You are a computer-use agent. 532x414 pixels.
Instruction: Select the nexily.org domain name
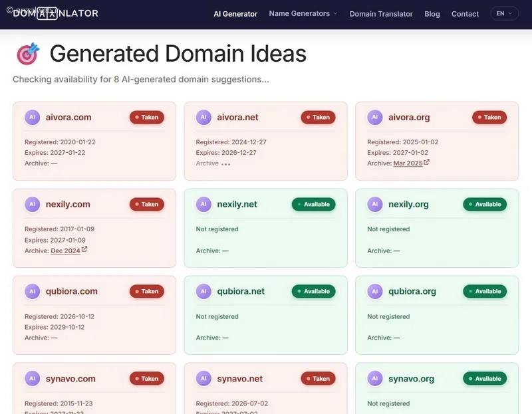[x=408, y=205]
